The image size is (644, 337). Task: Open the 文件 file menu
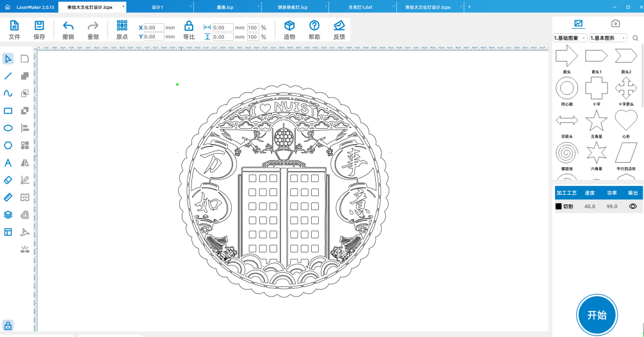(x=14, y=29)
